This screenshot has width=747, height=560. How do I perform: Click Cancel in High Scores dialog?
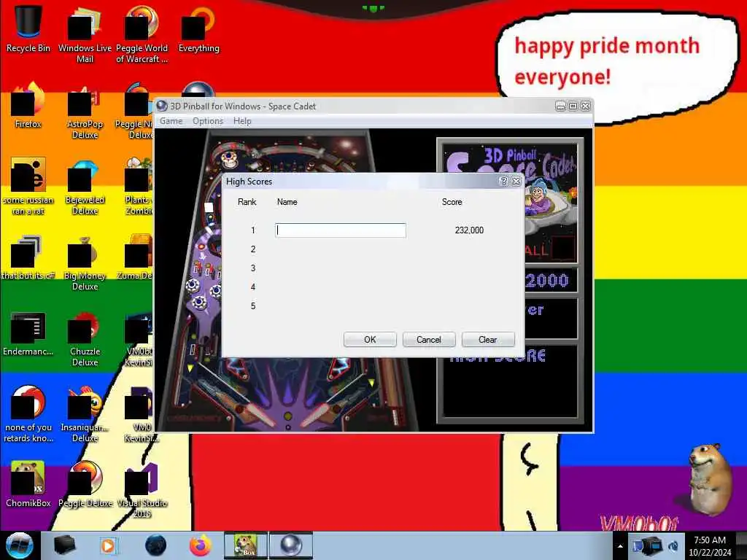coord(429,340)
